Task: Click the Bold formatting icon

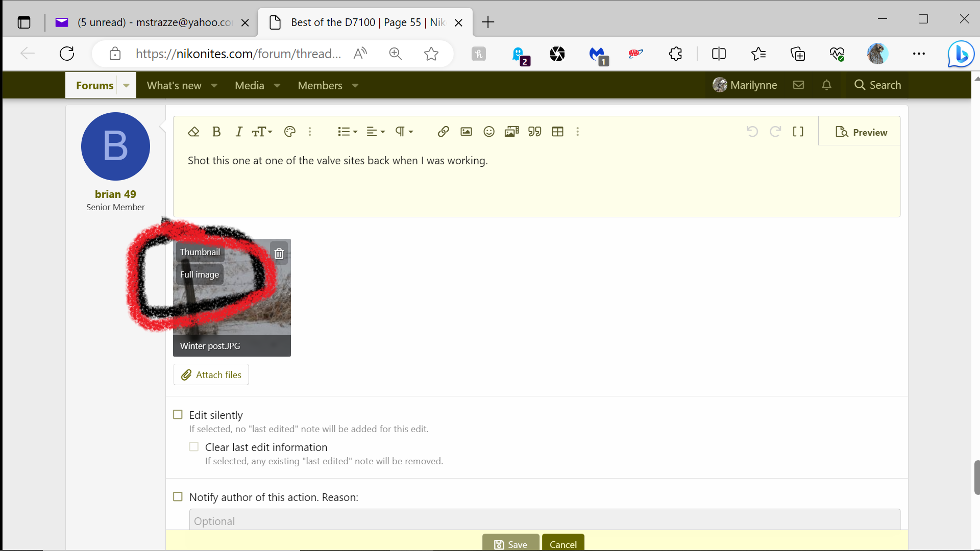Action: [x=216, y=132]
